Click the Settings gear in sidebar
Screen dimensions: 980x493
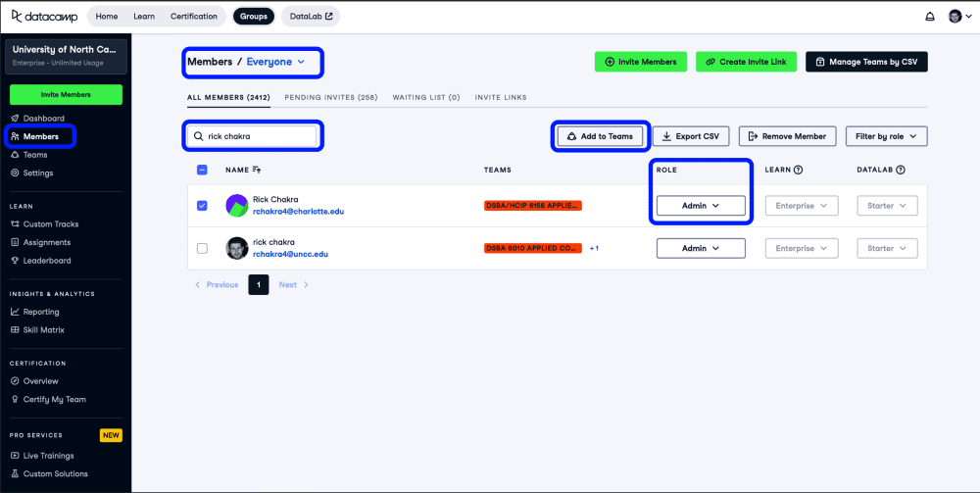(15, 173)
